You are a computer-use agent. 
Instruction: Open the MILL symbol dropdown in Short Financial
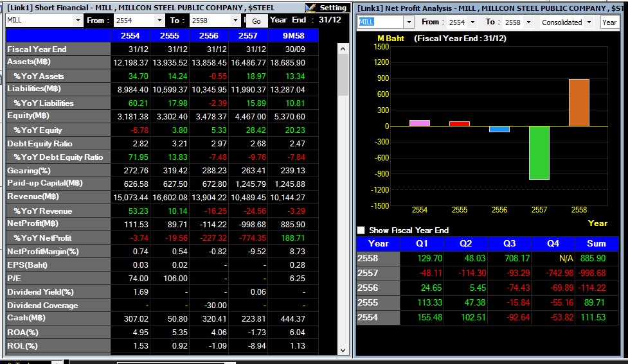tap(78, 21)
